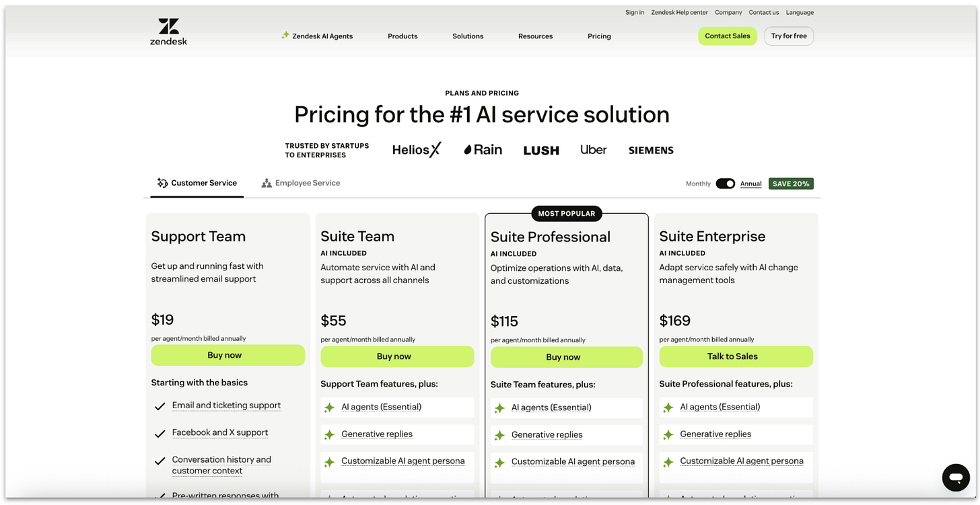The image size is (980, 505).
Task: Click the Try for free button
Action: pyautogui.click(x=789, y=36)
